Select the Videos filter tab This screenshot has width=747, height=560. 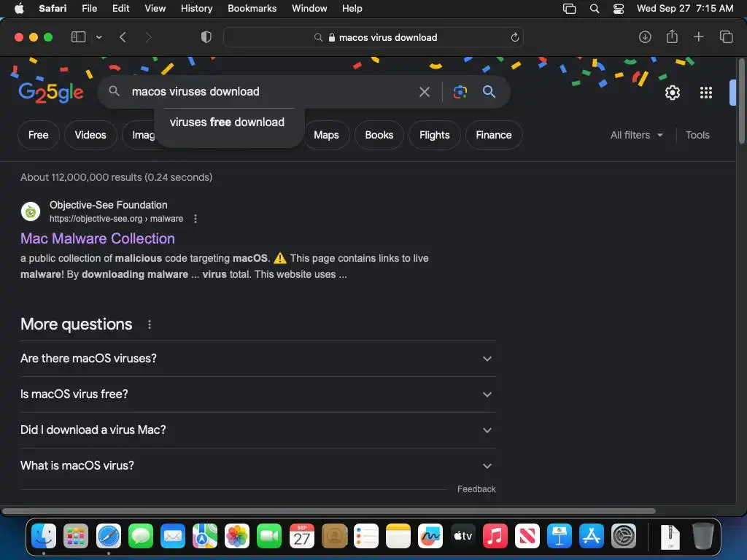click(x=90, y=135)
